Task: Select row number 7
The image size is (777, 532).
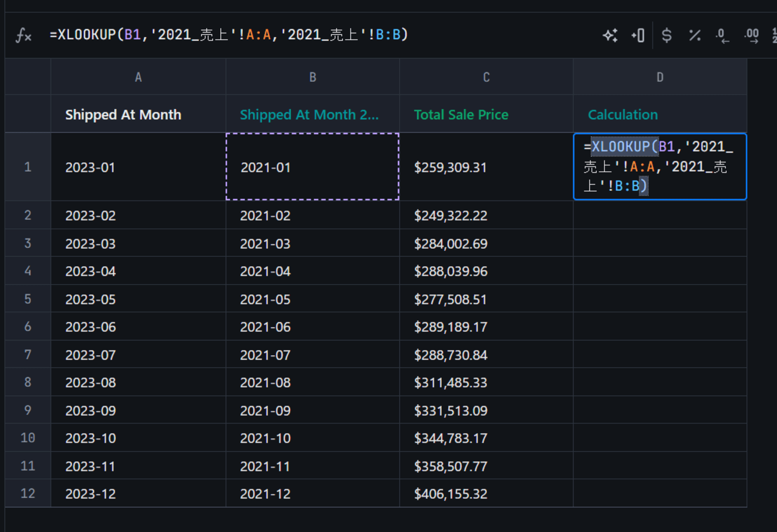Action: [28, 355]
